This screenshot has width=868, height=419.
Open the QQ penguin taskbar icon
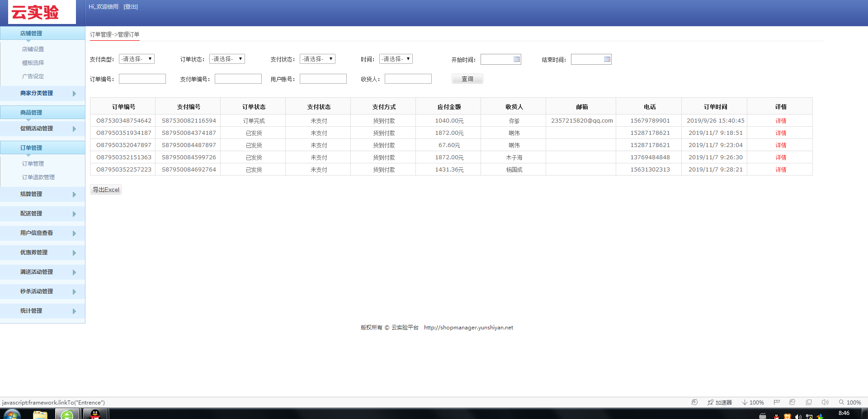click(x=95, y=414)
